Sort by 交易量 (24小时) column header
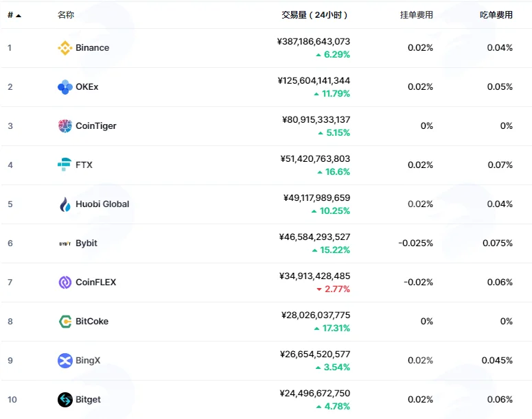Viewport: 532px width, 419px height. [x=314, y=15]
